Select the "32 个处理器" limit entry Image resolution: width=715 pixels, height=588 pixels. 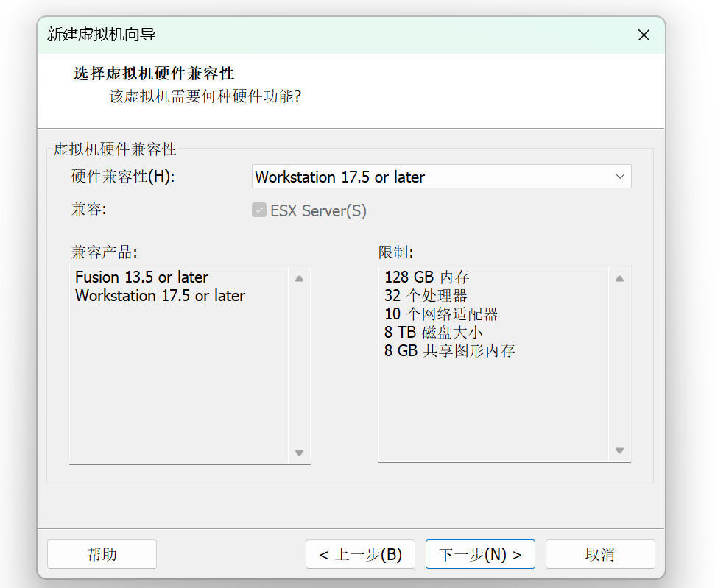[x=426, y=295]
